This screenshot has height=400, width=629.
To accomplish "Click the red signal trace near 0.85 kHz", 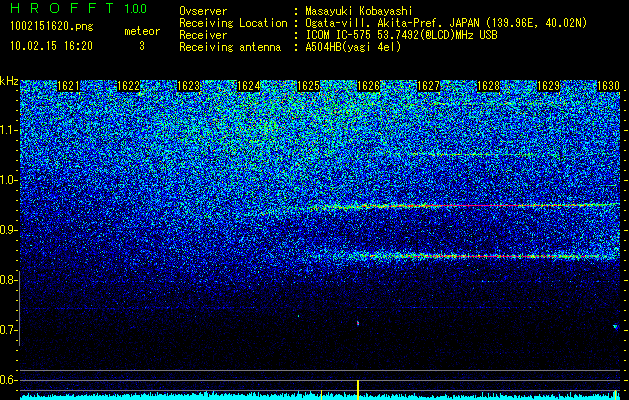I will click(x=481, y=256).
